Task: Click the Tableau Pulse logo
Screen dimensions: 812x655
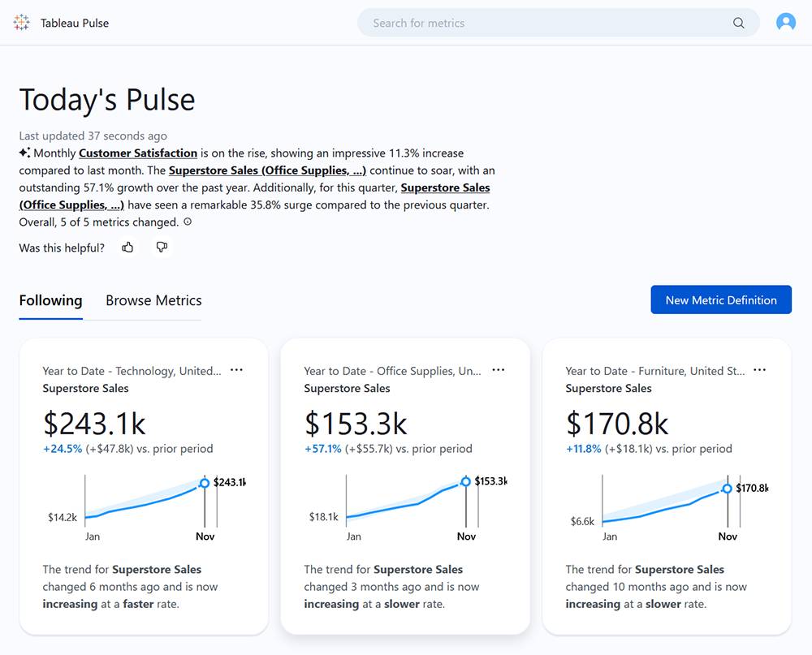Action: [21, 23]
